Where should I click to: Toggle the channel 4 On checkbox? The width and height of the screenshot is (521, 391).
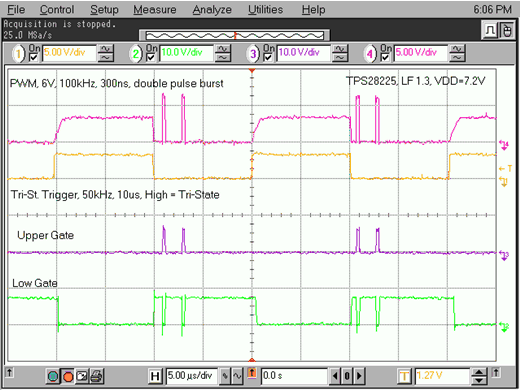pyautogui.click(x=385, y=58)
